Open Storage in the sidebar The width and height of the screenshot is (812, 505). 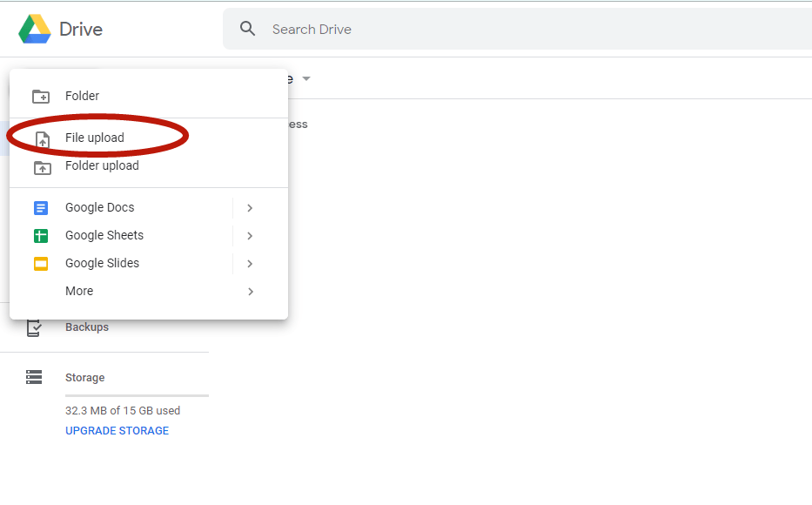pos(84,378)
